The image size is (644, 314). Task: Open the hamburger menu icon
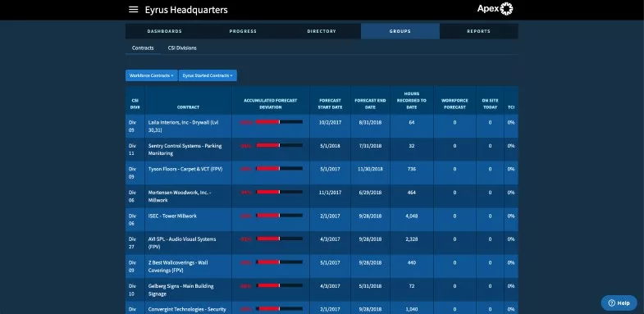(x=134, y=10)
